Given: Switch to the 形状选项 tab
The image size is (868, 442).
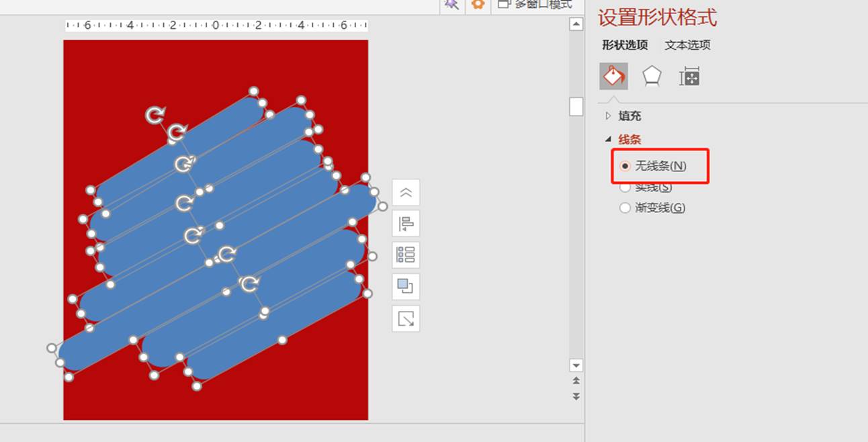Looking at the screenshot, I should [x=625, y=45].
